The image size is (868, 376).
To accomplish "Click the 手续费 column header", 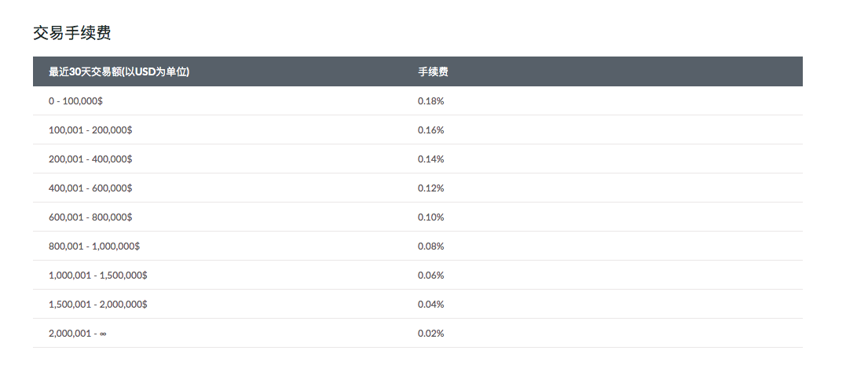I will pos(433,71).
